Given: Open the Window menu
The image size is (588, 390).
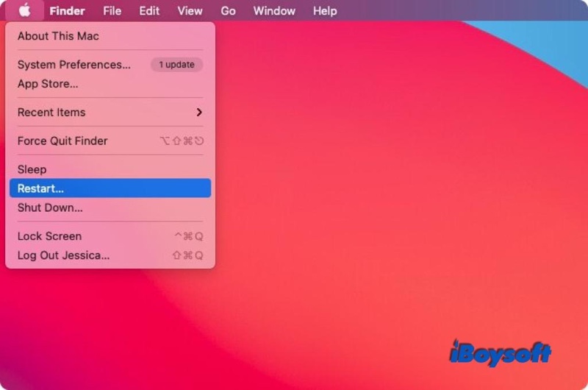Looking at the screenshot, I should tap(274, 11).
